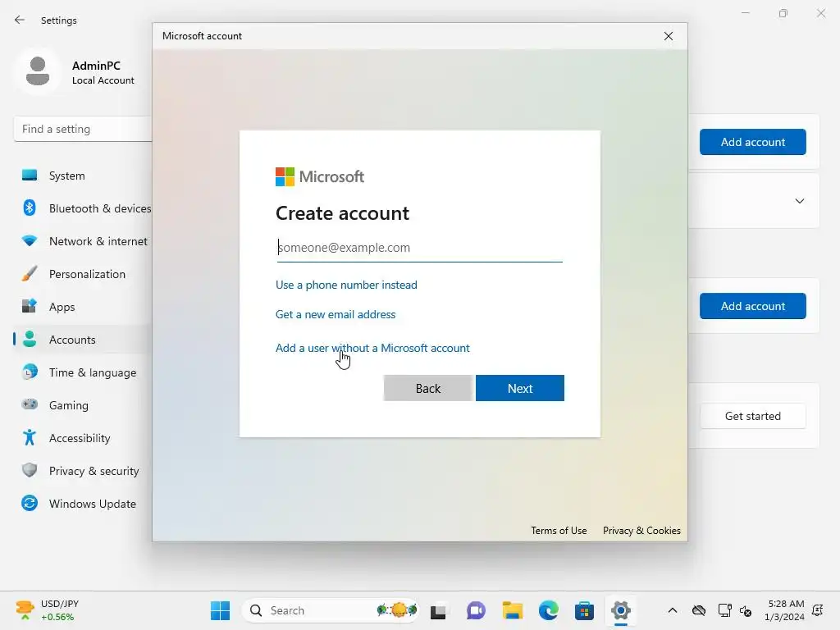This screenshot has height=630, width=840.
Task: Focus the someone@example.com email field
Action: tap(419, 248)
